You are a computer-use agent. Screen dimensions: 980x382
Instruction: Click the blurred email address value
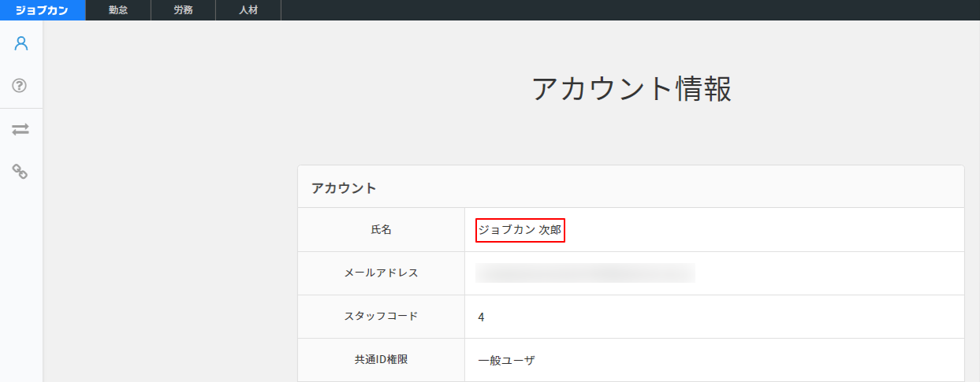tap(585, 273)
